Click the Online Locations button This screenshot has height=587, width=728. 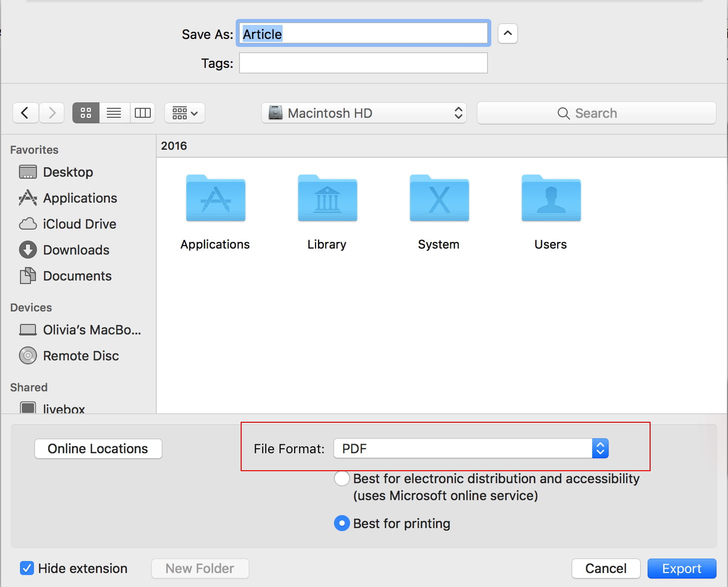point(98,449)
